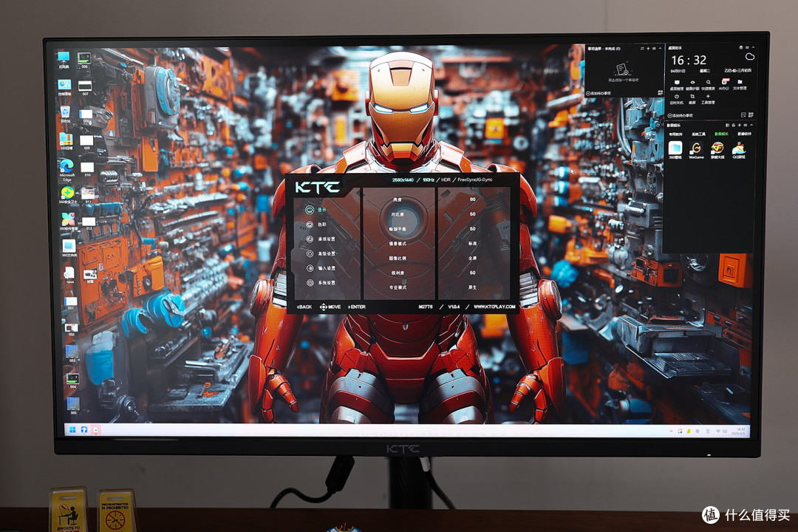Click the ENTER hint in the OSD footer
The width and height of the screenshot is (798, 532).
tap(358, 307)
